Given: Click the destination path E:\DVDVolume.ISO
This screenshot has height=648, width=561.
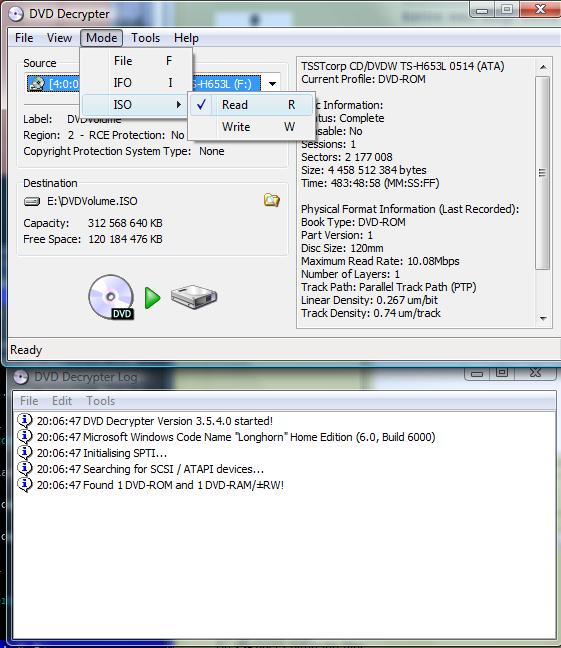Looking at the screenshot, I should [x=92, y=201].
